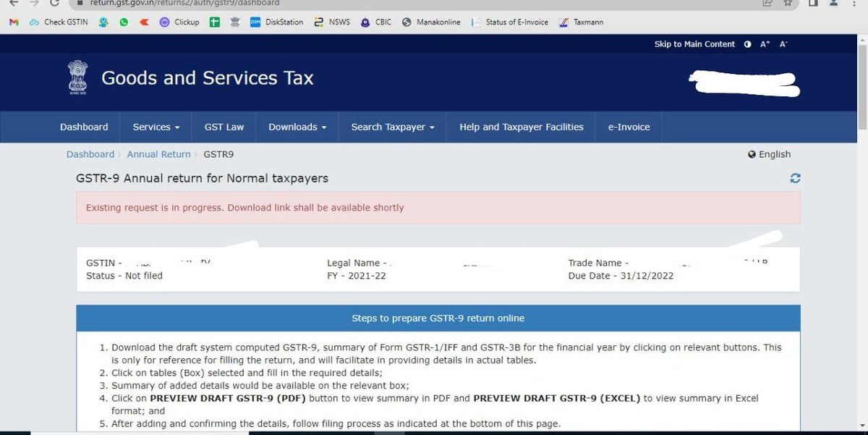
Task: Open the Gmail bookmark icon
Action: pos(14,22)
